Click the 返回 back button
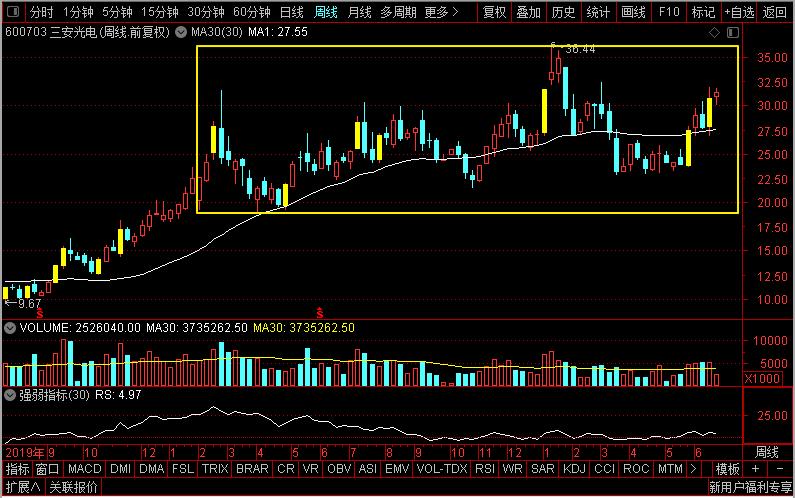The height and width of the screenshot is (498, 795). coord(775,12)
